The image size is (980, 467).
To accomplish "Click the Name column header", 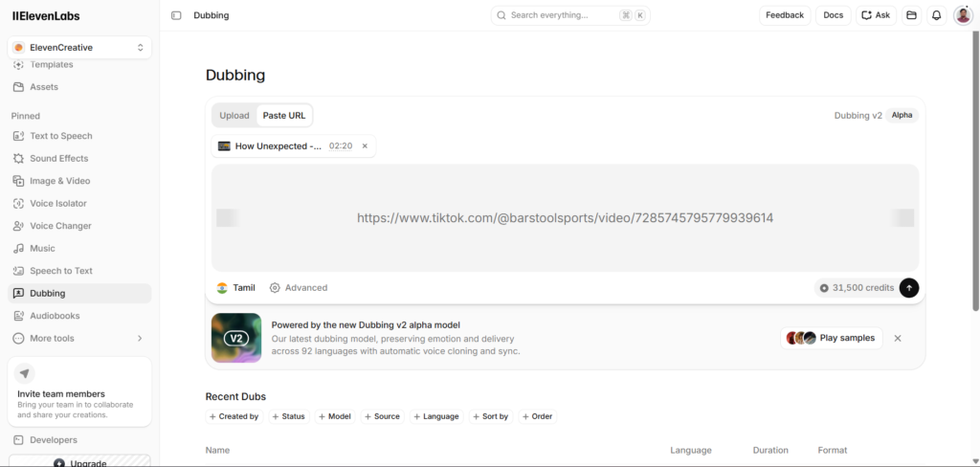I will tap(217, 450).
